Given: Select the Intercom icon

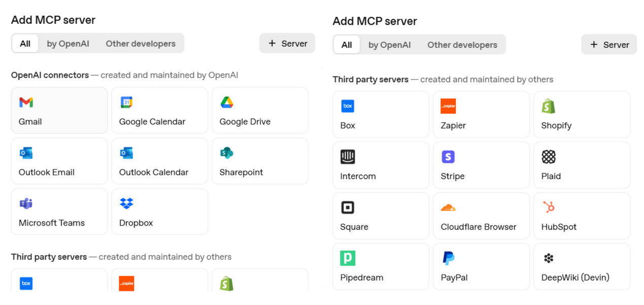Looking at the screenshot, I should (x=348, y=157).
